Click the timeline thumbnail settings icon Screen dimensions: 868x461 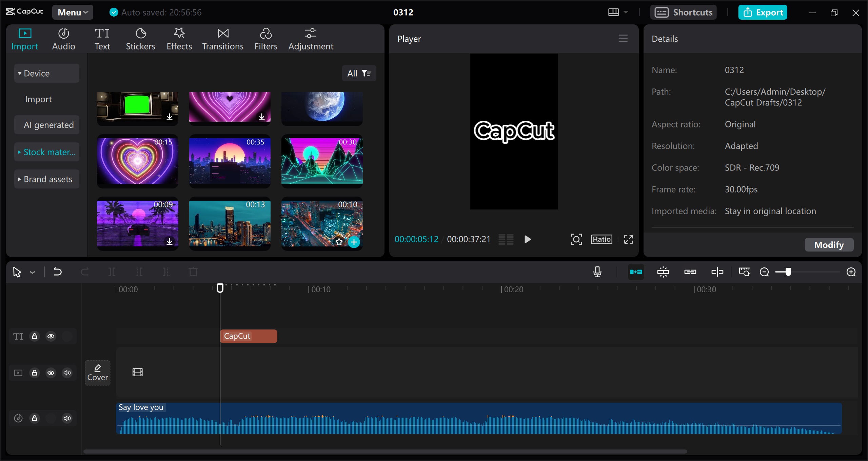[x=745, y=272]
